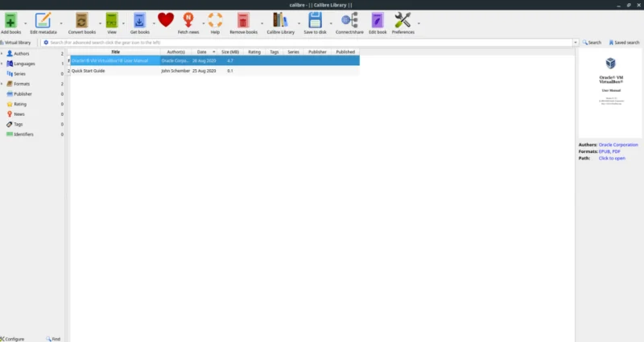644x342 pixels.
Task: Click the Save to disk icon
Action: 315,21
